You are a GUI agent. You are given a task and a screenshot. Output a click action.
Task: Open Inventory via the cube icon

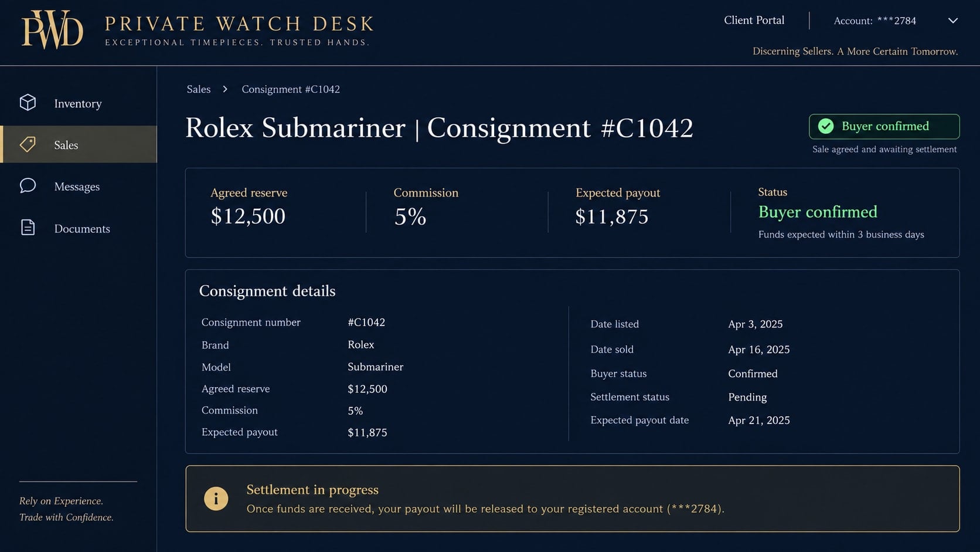(28, 103)
